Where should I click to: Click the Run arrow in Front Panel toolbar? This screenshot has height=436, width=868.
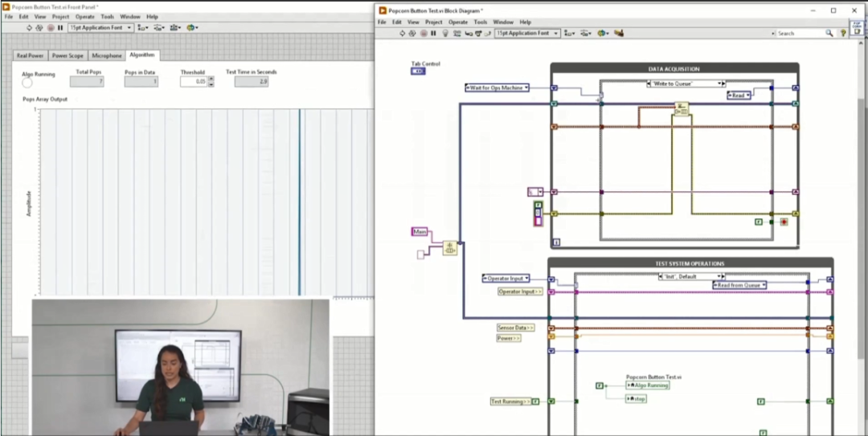tap(30, 27)
